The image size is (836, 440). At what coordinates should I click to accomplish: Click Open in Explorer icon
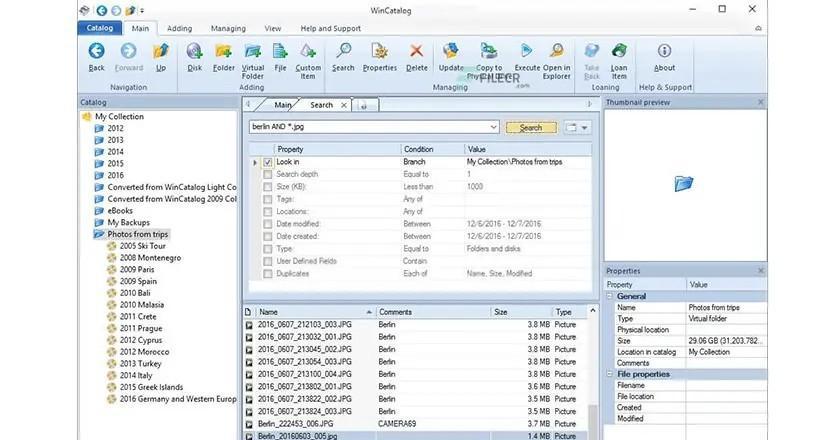point(557,51)
